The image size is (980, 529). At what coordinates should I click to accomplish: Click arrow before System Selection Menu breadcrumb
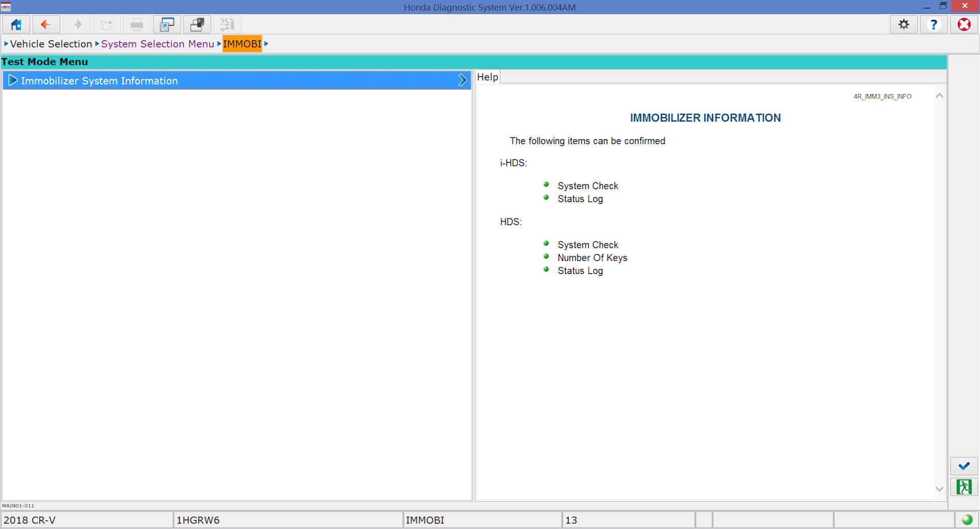click(97, 44)
